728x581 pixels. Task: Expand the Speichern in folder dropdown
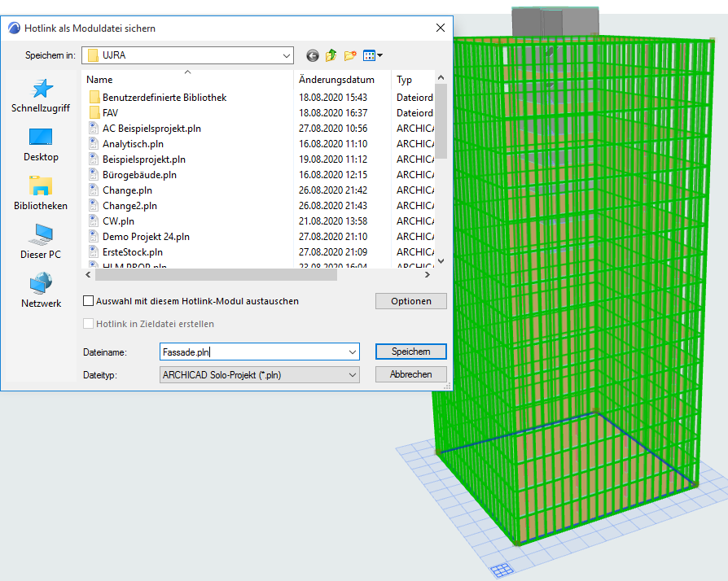(286, 55)
